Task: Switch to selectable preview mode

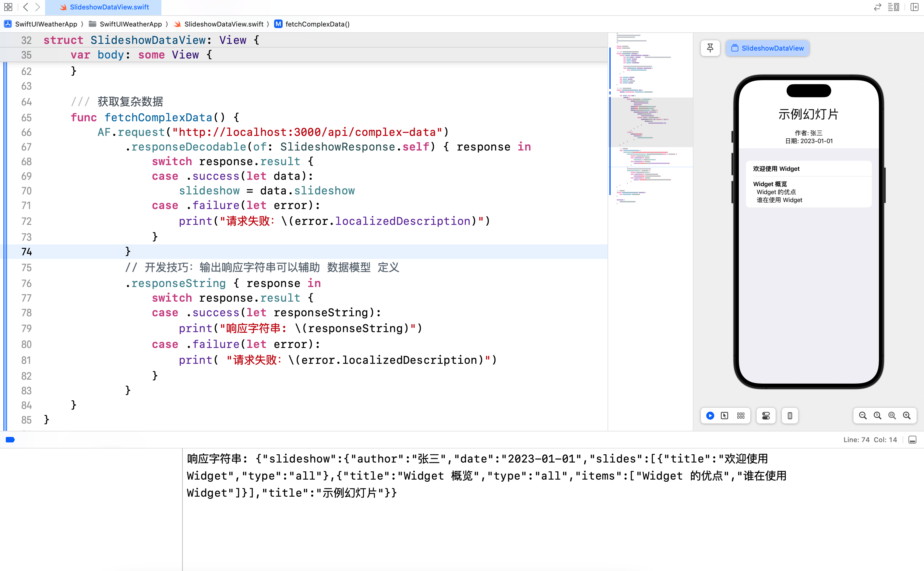Action: 724,415
